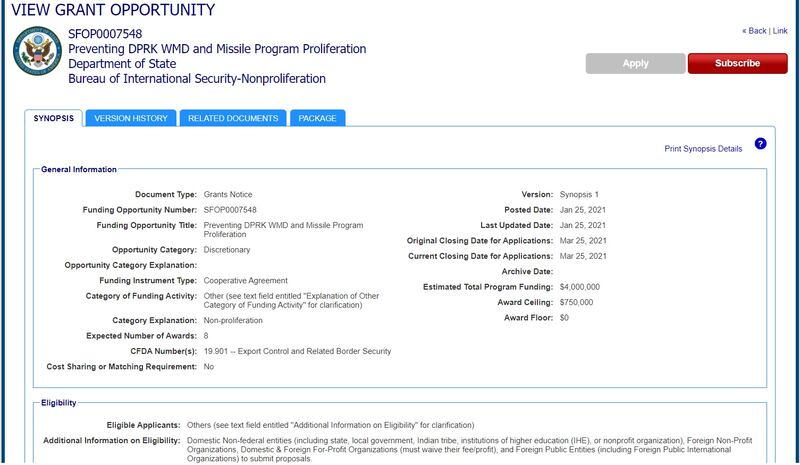Screen dimensions: 800x465
Task: Click the General Information section header
Action: pos(79,170)
